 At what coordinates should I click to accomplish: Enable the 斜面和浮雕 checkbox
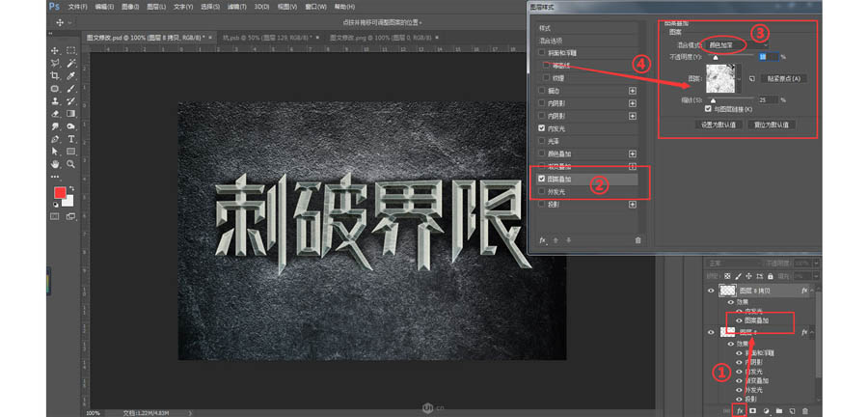pyautogui.click(x=541, y=53)
